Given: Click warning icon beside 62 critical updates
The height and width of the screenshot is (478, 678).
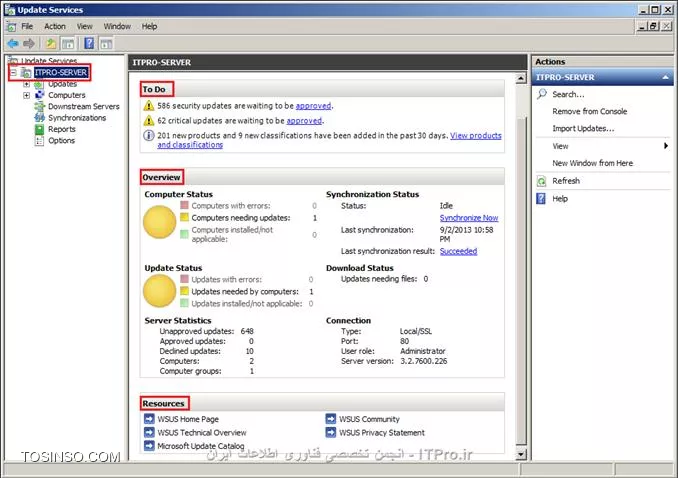Looking at the screenshot, I should (x=149, y=120).
